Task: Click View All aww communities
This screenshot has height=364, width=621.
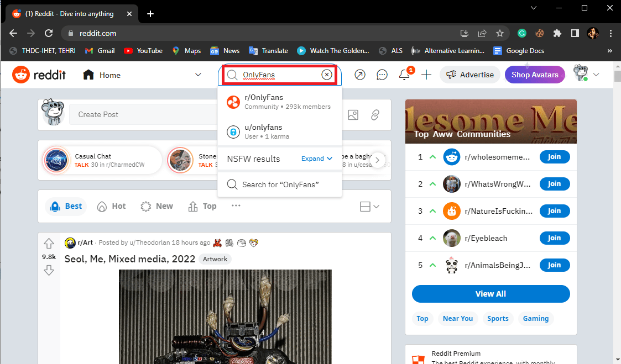Action: [x=490, y=293]
